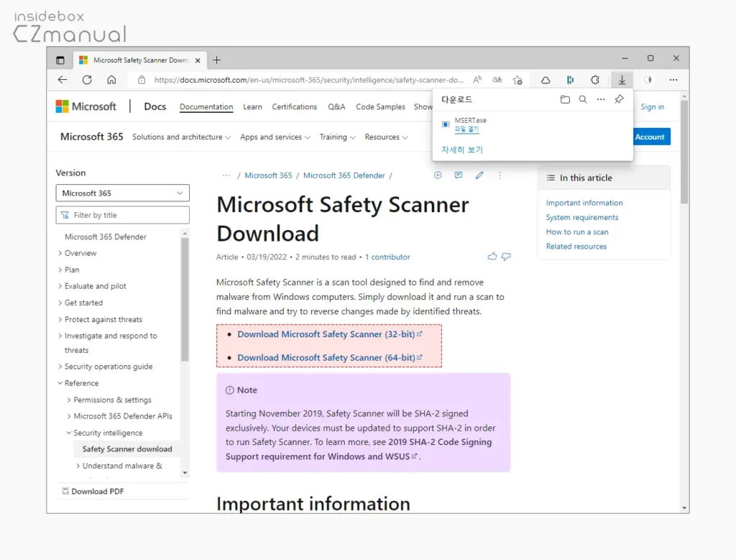Open the browser extensions icon
The width and height of the screenshot is (736, 560).
tap(594, 79)
